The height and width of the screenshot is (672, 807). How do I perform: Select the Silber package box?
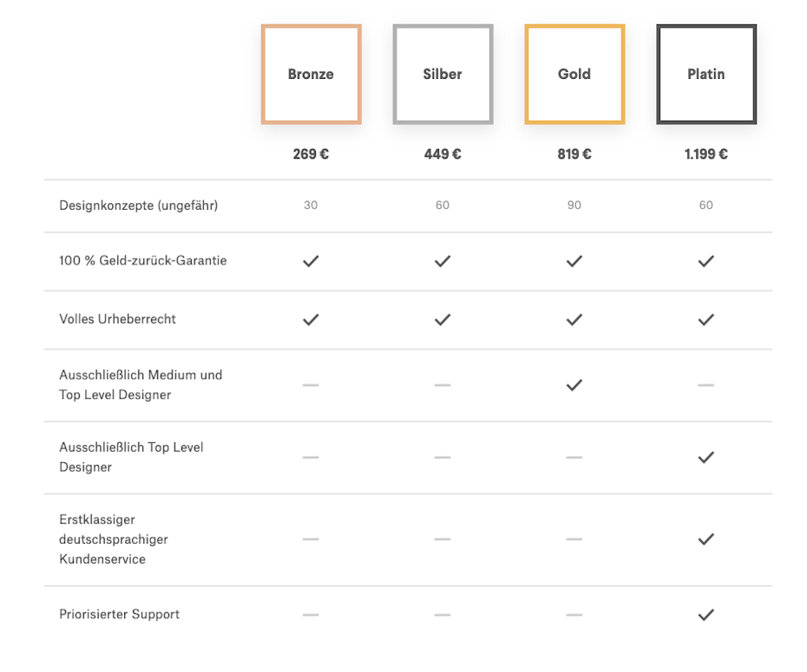pos(443,74)
